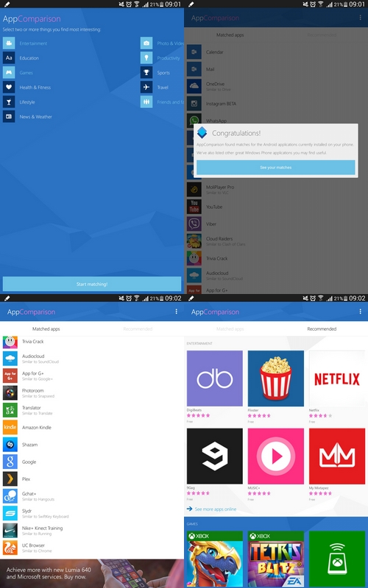Toggle the Productivity interest category
The image size is (368, 588).
(160, 58)
